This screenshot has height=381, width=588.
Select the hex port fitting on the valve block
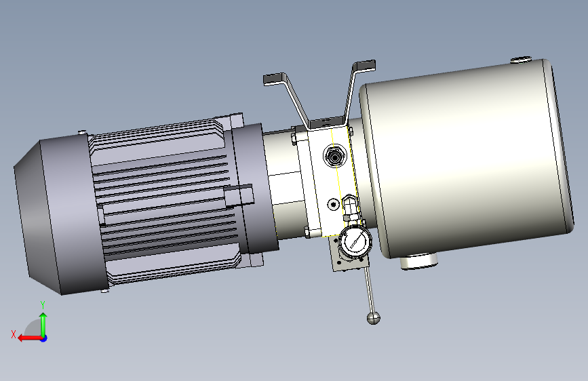334,157
